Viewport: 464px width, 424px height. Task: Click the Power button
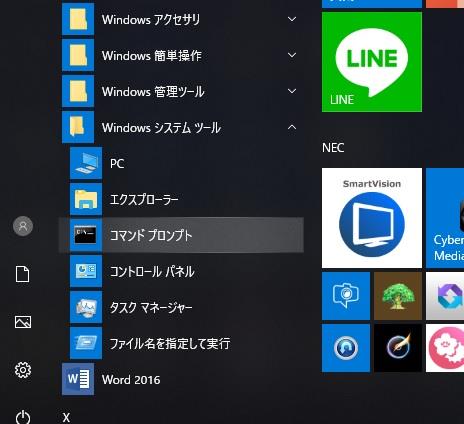tap(23, 417)
